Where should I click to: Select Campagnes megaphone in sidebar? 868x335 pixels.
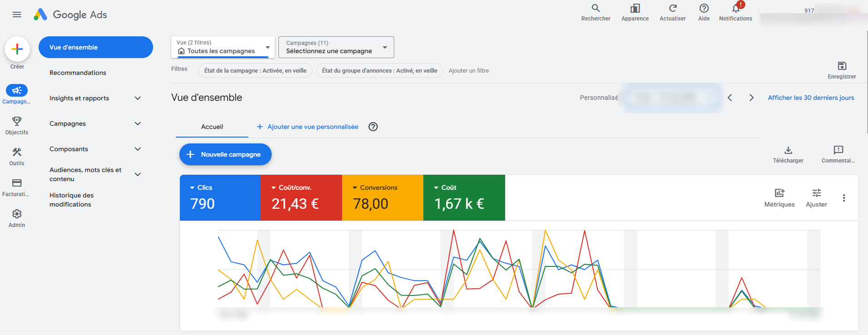17,90
